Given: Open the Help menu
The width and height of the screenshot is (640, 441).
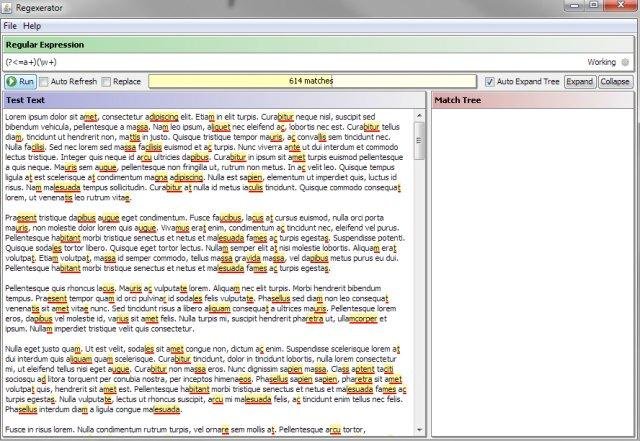Looking at the screenshot, I should coord(32,26).
